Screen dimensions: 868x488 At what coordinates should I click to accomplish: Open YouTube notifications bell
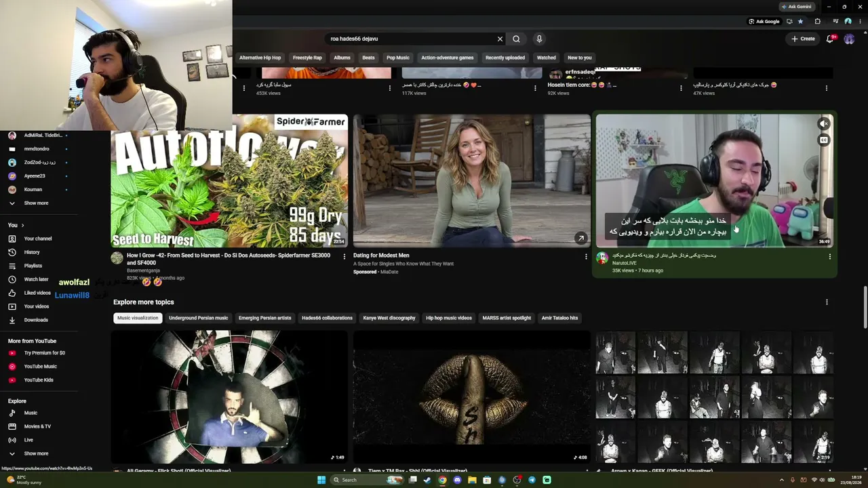pos(830,39)
